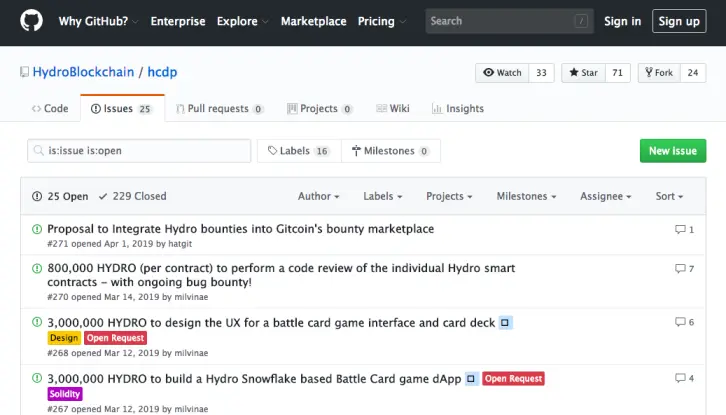Image resolution: width=726 pixels, height=415 pixels.
Task: Open the 4 comments on Battle Card dApp issue
Action: click(x=684, y=378)
